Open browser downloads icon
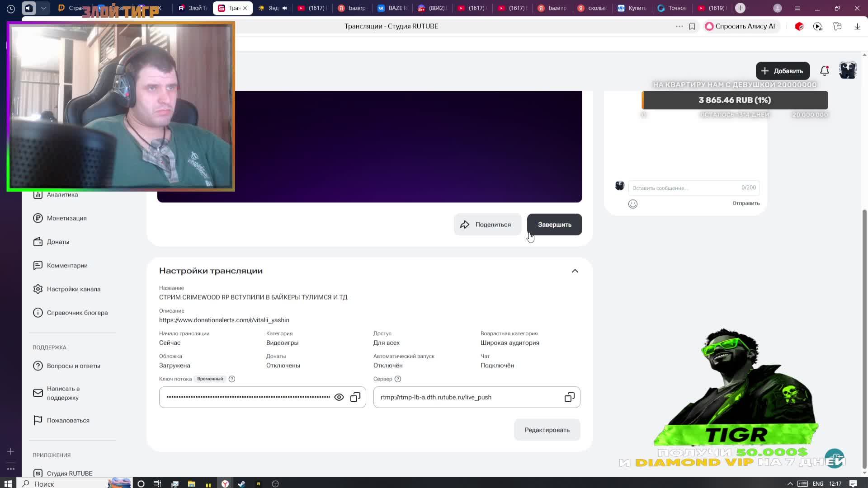This screenshot has width=868, height=488. coord(857,26)
